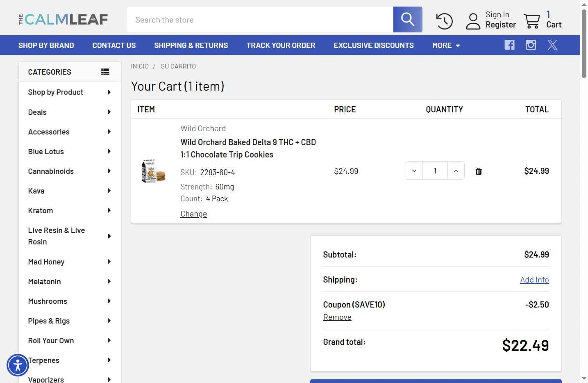The height and width of the screenshot is (383, 588).
Task: Open the Melatonin category
Action: pos(44,281)
